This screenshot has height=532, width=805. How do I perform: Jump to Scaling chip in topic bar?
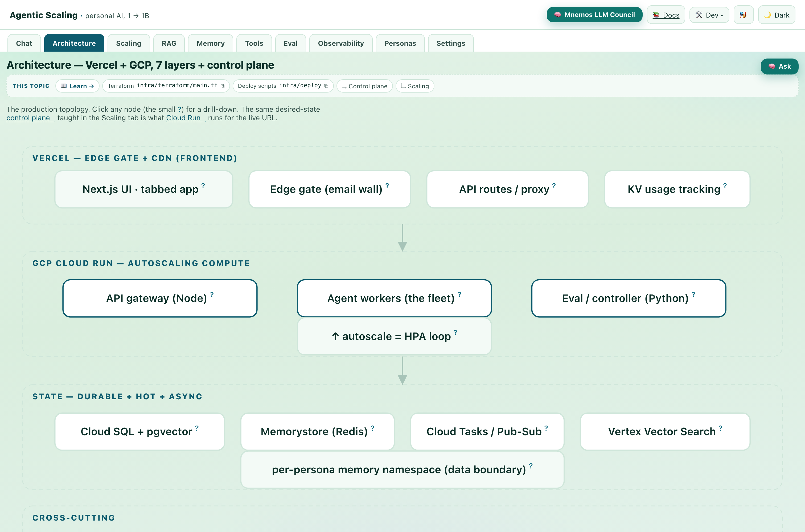click(415, 86)
